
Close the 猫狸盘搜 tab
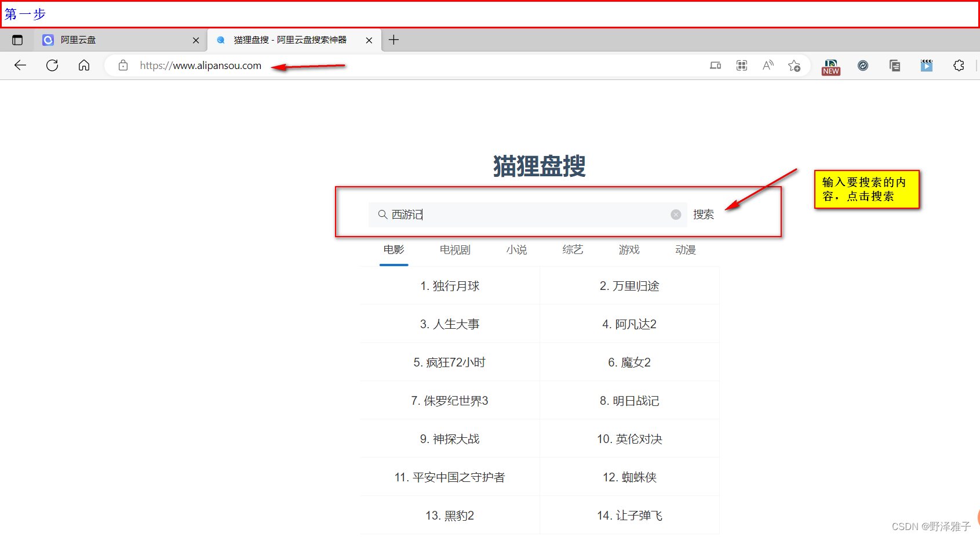[369, 40]
